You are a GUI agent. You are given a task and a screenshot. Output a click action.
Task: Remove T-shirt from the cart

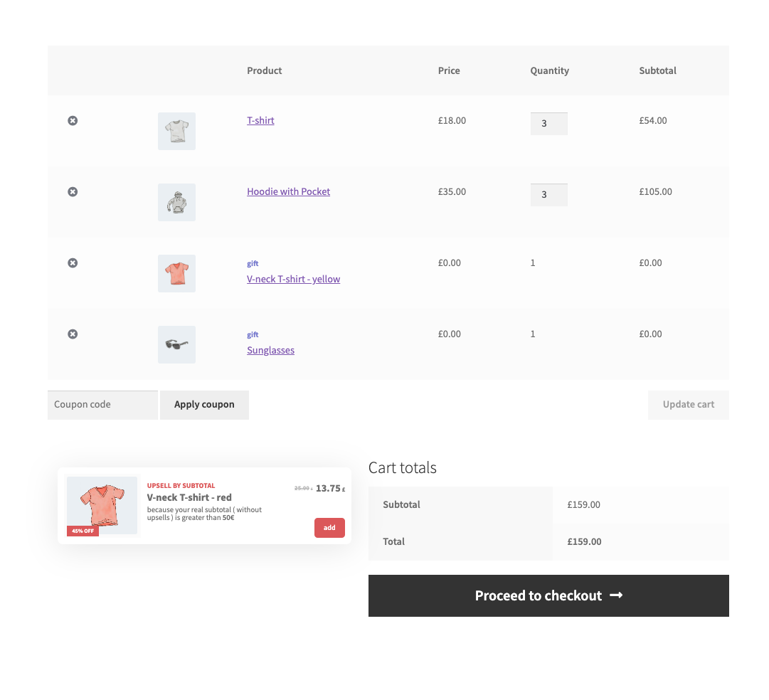click(x=73, y=121)
